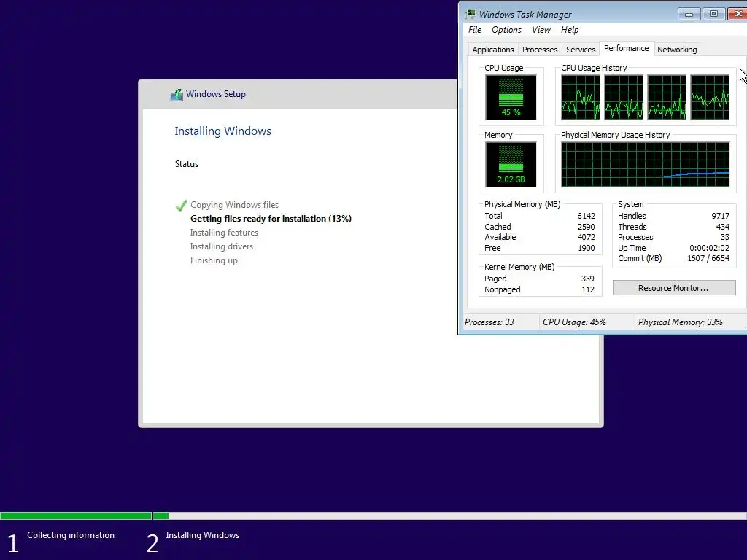The height and width of the screenshot is (560, 747).
Task: Click the installation progress bar at bottom
Action: pyautogui.click(x=373, y=516)
